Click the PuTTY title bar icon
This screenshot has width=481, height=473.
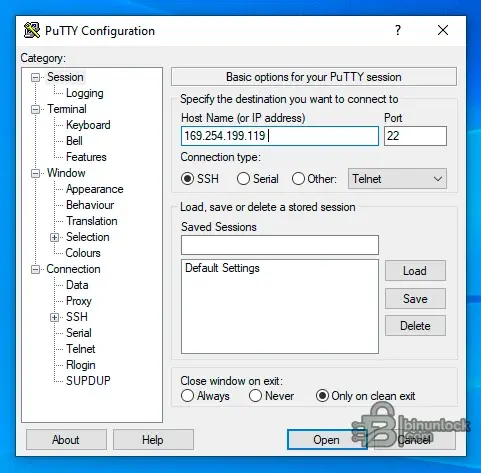32,31
